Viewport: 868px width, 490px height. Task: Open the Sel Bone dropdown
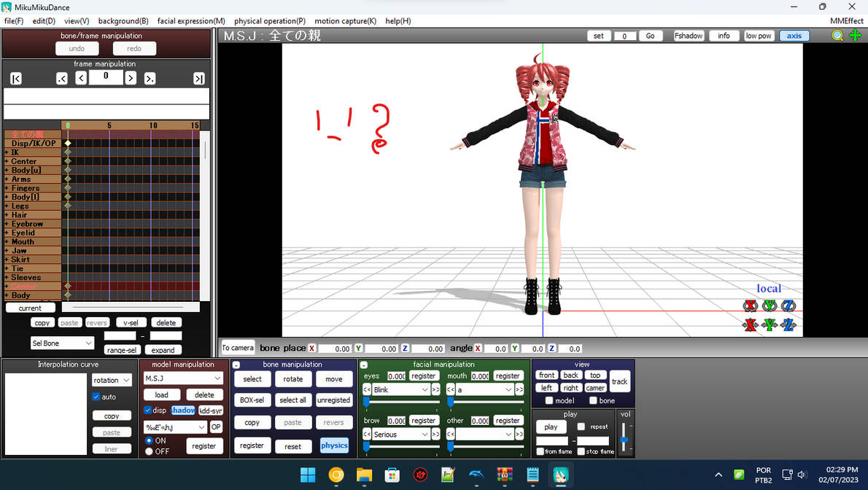(62, 343)
